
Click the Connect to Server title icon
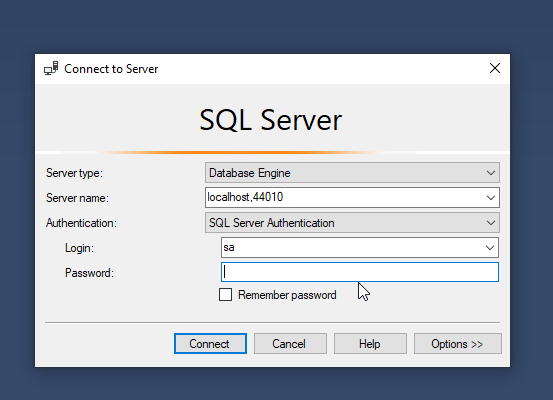click(x=51, y=68)
